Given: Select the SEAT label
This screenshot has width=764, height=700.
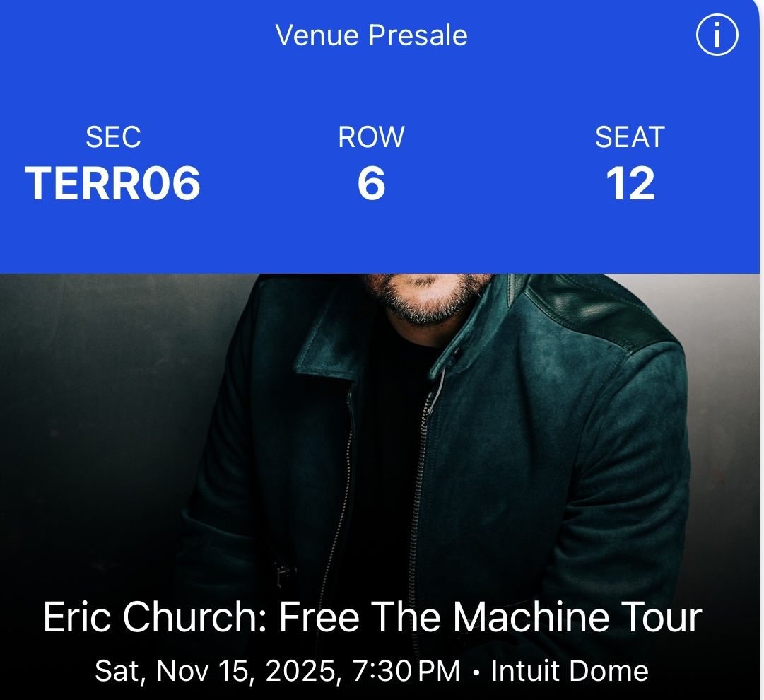Looking at the screenshot, I should [630, 137].
